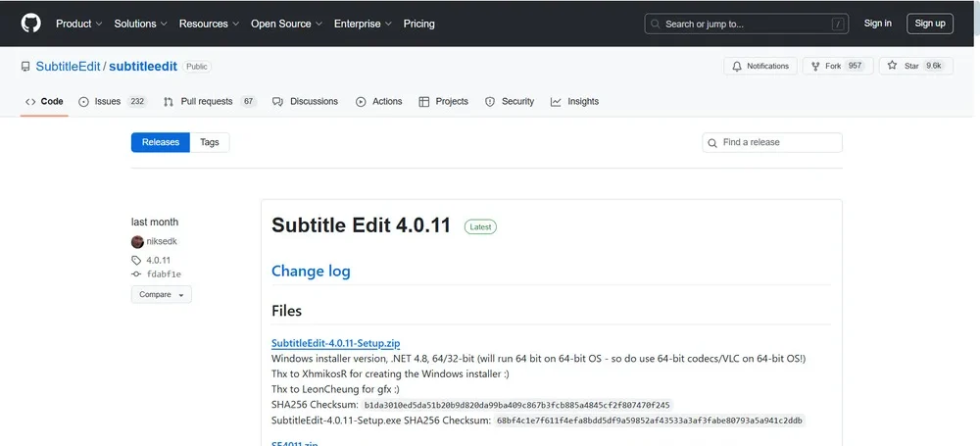Open the Solutions dropdown menu
The image size is (980, 446).
point(140,24)
